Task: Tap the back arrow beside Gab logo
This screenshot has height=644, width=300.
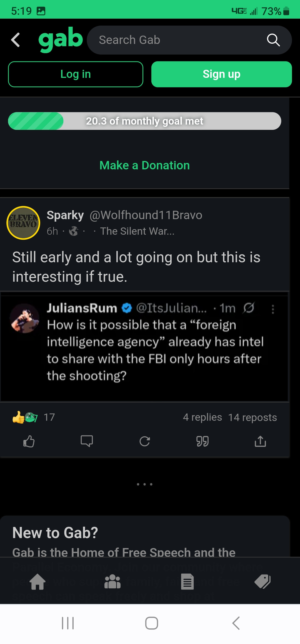Action: point(16,40)
